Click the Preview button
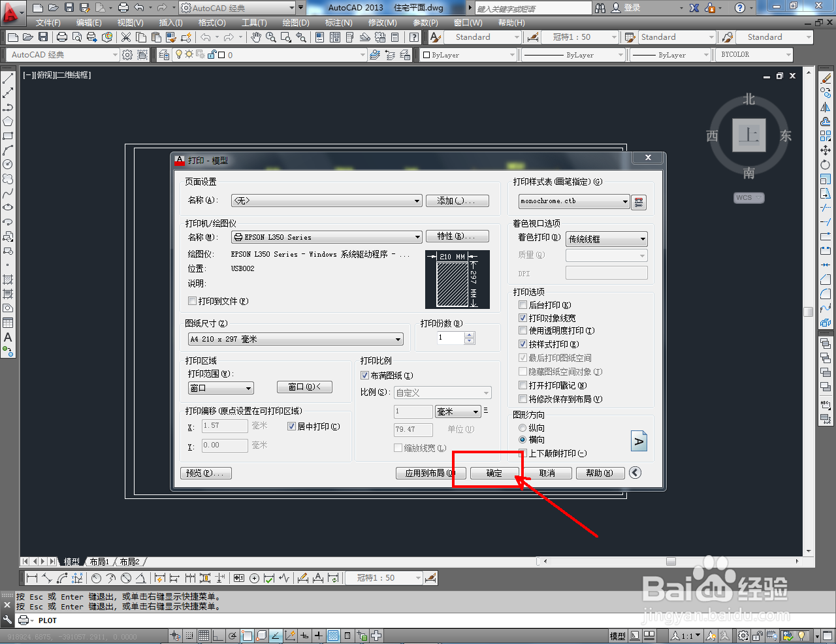 pyautogui.click(x=206, y=473)
